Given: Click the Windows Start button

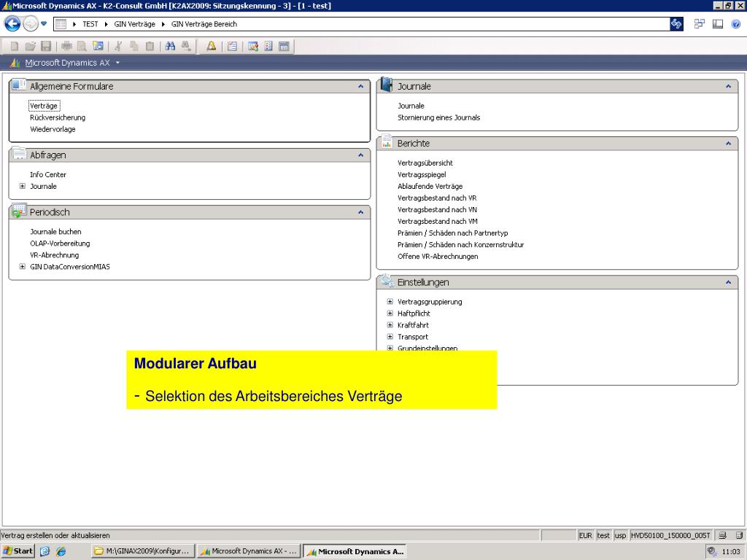Looking at the screenshot, I should tap(18, 551).
